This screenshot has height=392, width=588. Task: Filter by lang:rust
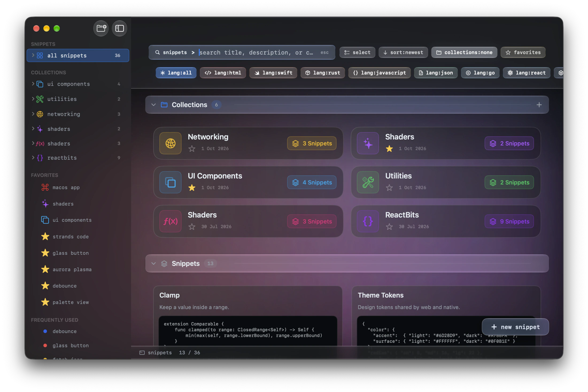click(323, 73)
